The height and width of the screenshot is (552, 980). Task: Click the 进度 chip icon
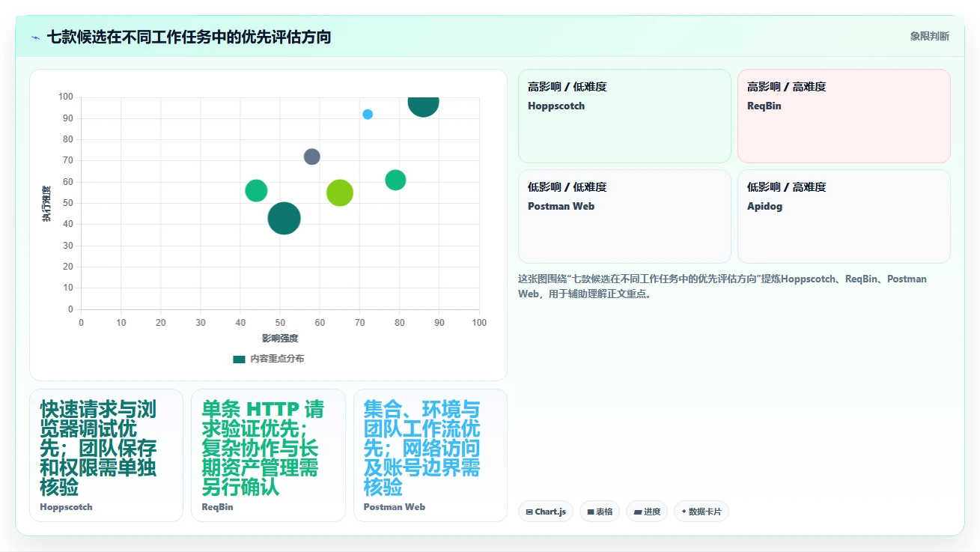click(x=637, y=512)
